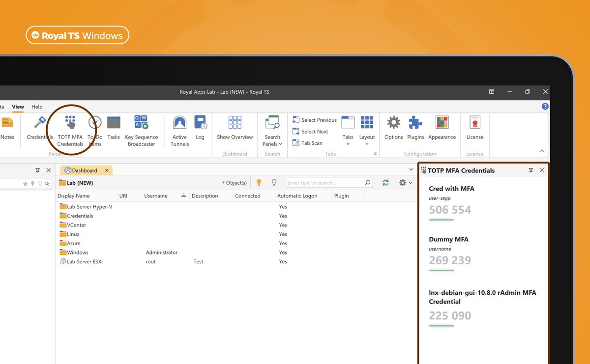The height and width of the screenshot is (364, 590).
Task: Click TOTP code 269 239 for Dummy MFA
Action: point(450,260)
